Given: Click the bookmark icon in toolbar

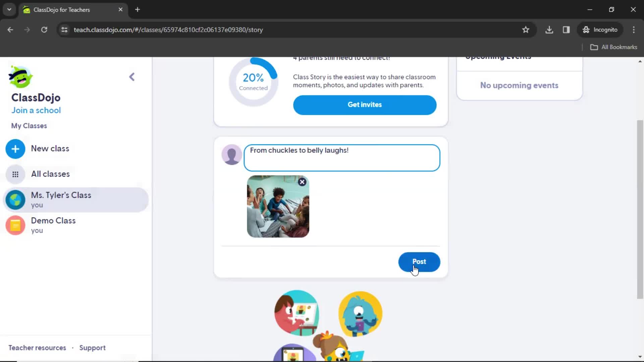Looking at the screenshot, I should (526, 29).
